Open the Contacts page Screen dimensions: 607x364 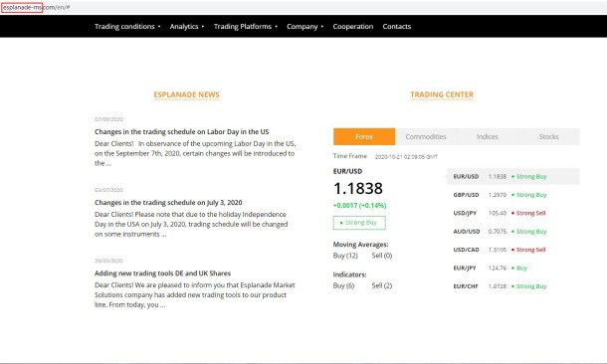pyautogui.click(x=397, y=26)
